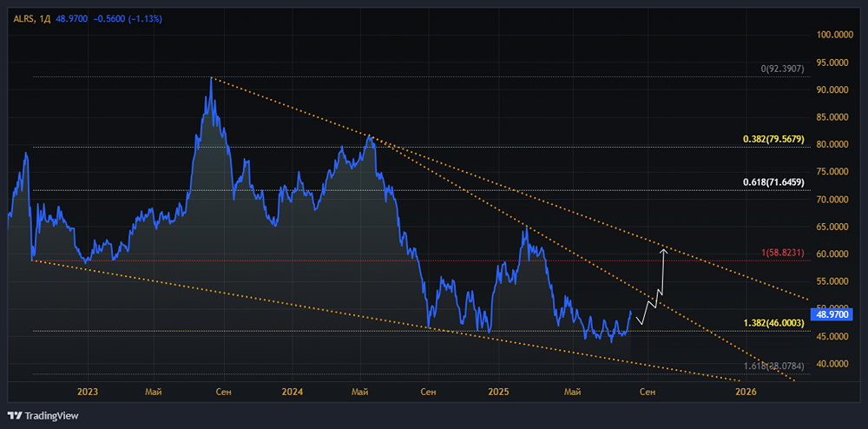This screenshot has width=868, height=429.
Task: Click the Май label before first Сен
Action: point(154,393)
